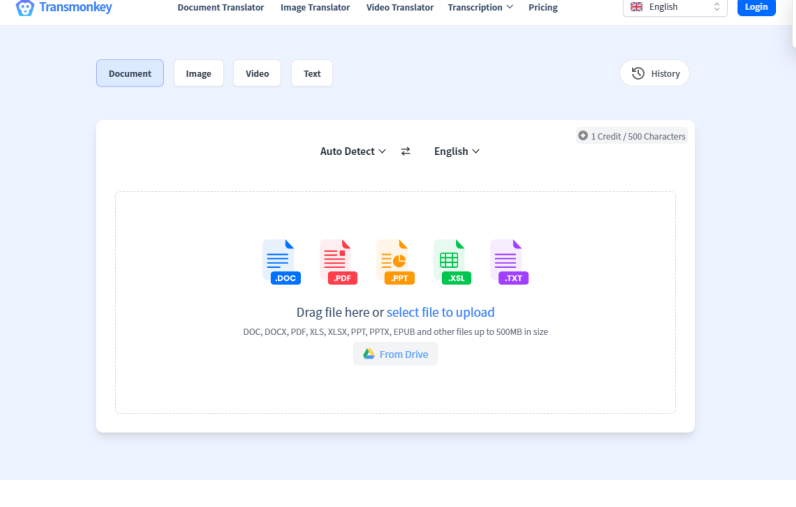Click the Transmonkey logo icon
This screenshot has height=507, width=796.
(25, 8)
